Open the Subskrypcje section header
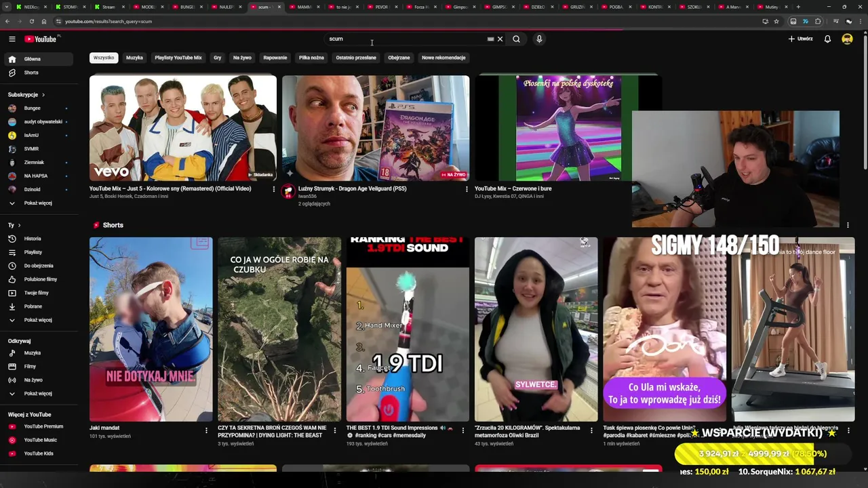Image resolution: width=868 pixels, height=488 pixels. [x=26, y=95]
